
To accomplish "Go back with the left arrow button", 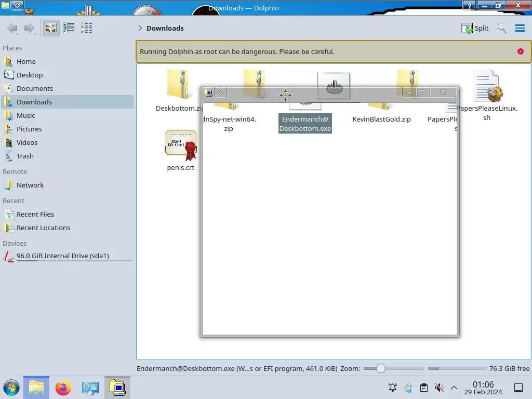I will (x=12, y=28).
